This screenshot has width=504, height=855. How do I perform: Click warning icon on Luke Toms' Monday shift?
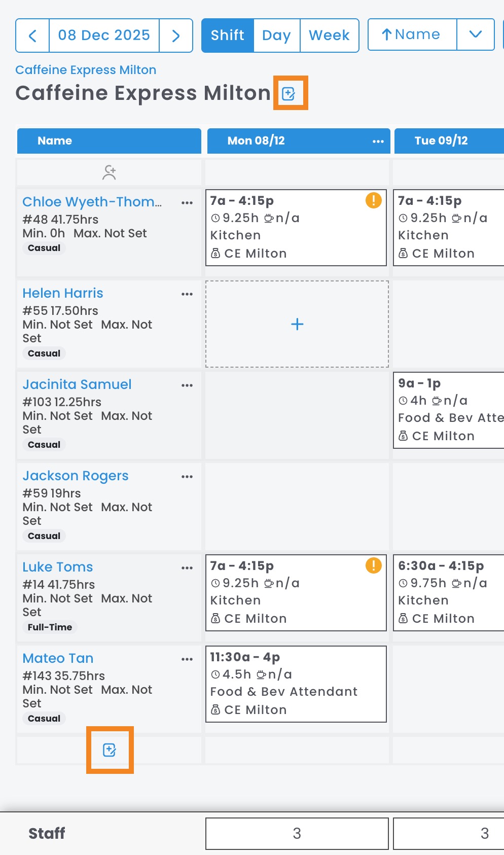point(373,565)
